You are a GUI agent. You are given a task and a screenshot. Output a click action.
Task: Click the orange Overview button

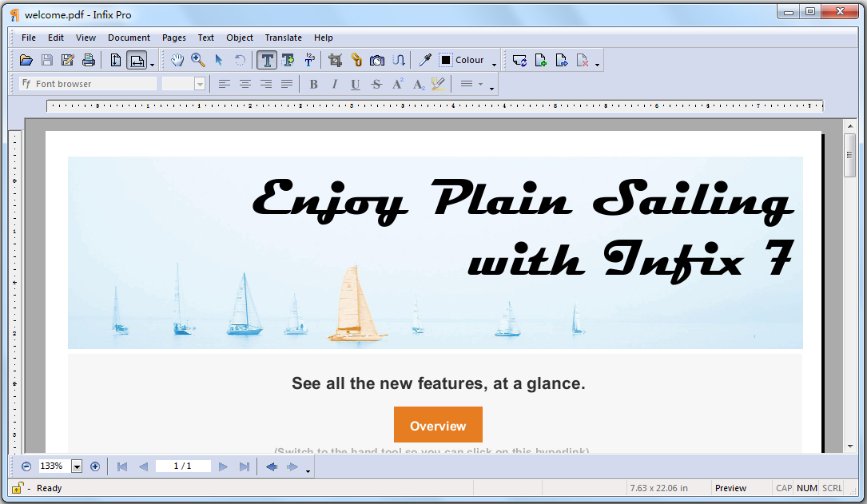(438, 425)
